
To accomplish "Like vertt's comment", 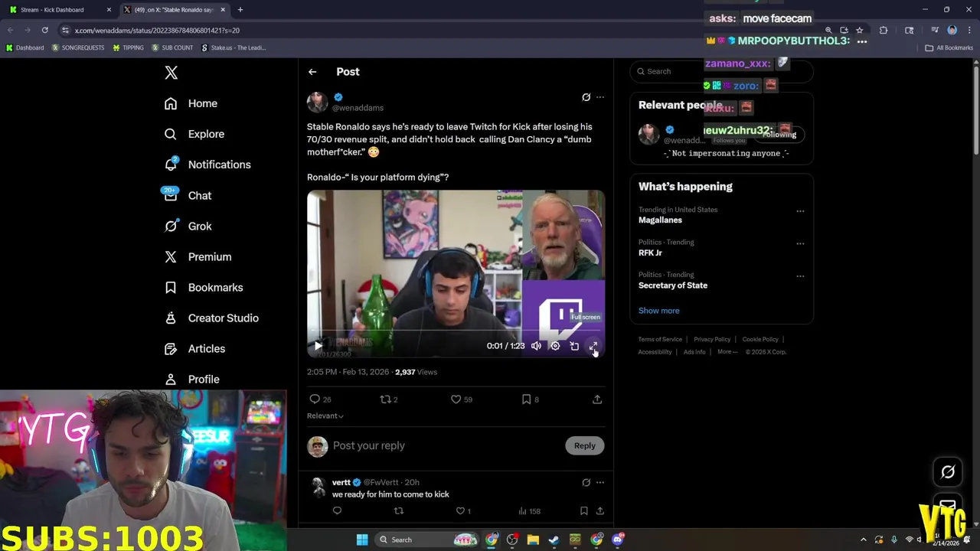I will click(x=463, y=510).
